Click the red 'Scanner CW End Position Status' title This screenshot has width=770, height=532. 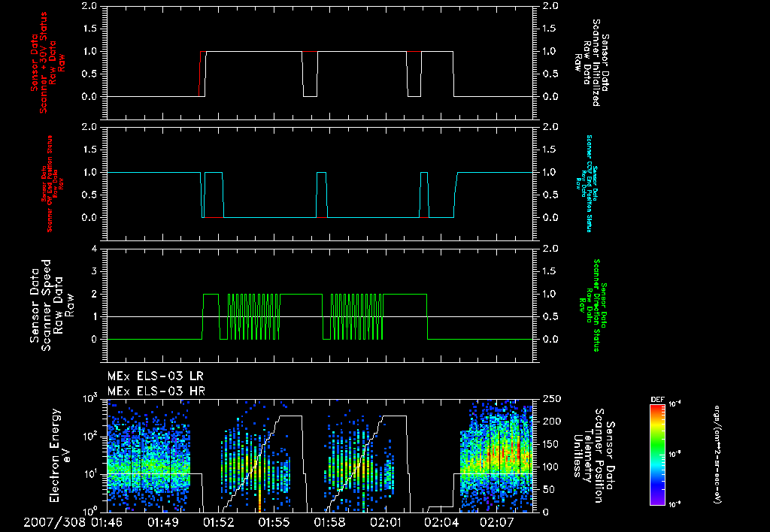[x=50, y=184]
